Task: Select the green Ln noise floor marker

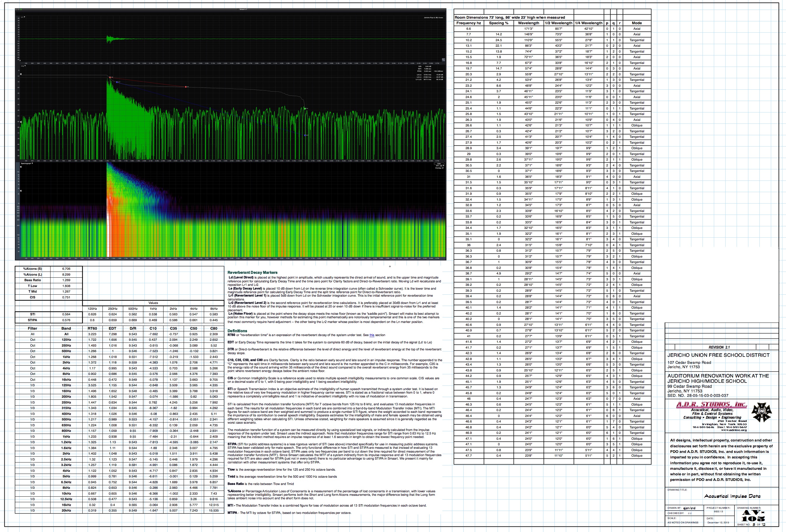Action: click(x=305, y=109)
